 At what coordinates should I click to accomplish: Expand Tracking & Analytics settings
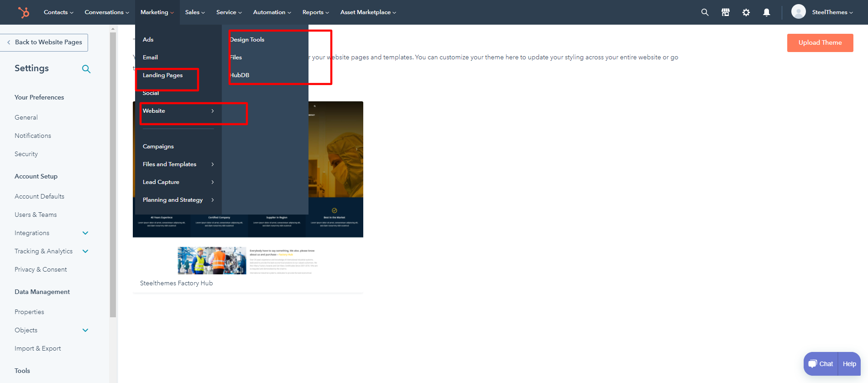point(85,251)
